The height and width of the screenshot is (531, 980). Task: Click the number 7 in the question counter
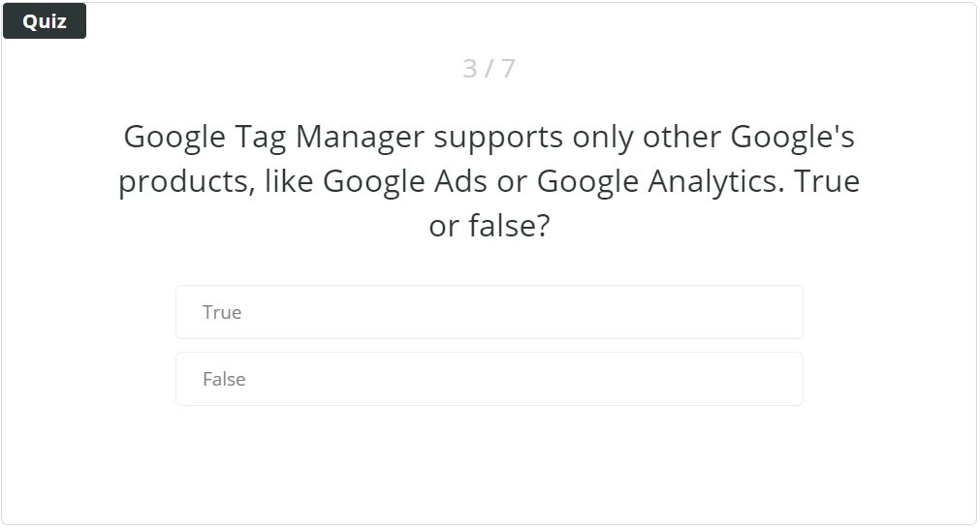(509, 69)
